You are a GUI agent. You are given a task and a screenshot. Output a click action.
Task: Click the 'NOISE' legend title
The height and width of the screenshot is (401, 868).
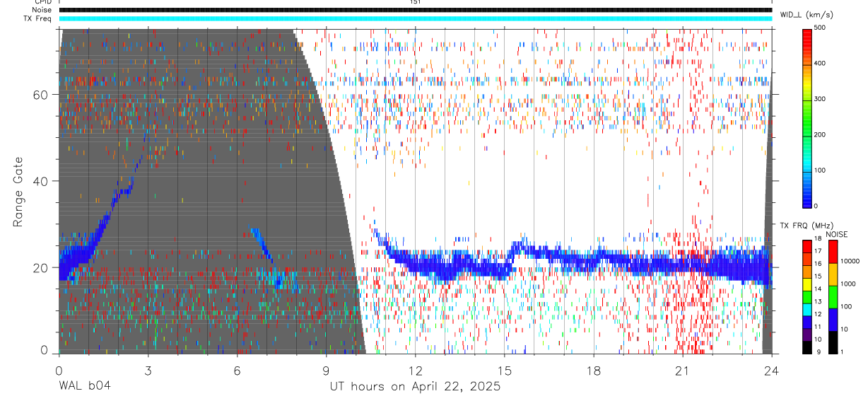837,234
